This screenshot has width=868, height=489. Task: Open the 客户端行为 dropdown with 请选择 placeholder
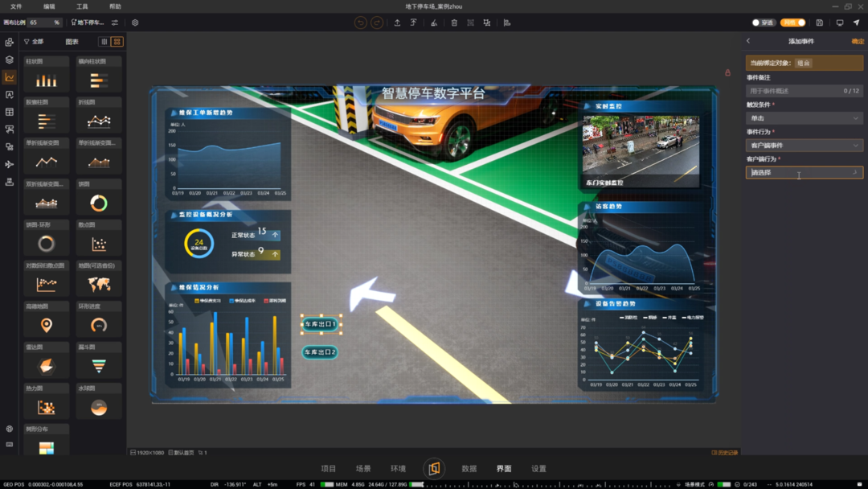click(x=804, y=172)
